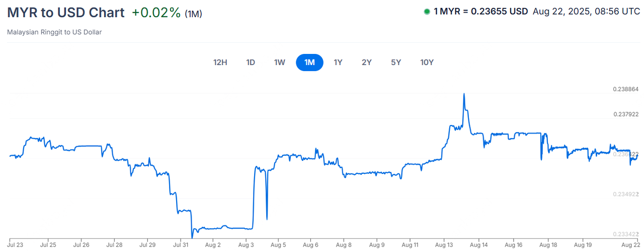This screenshot has height=251, width=644.
Task: Click the lowest dip on the chart line
Action: click(x=192, y=237)
